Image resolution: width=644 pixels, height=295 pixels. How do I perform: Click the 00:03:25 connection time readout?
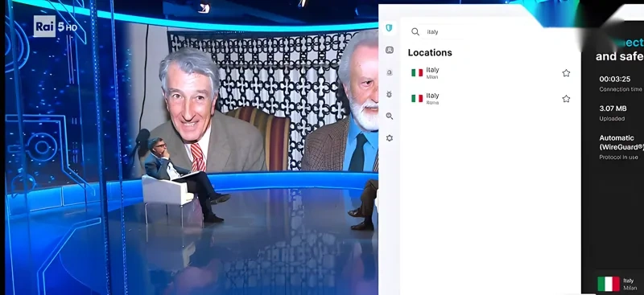614,79
